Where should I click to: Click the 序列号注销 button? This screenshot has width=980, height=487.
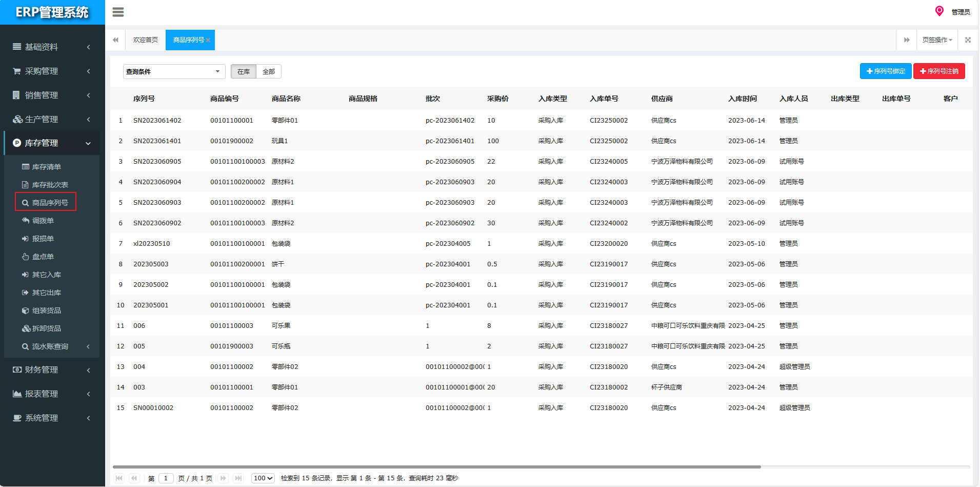point(938,71)
